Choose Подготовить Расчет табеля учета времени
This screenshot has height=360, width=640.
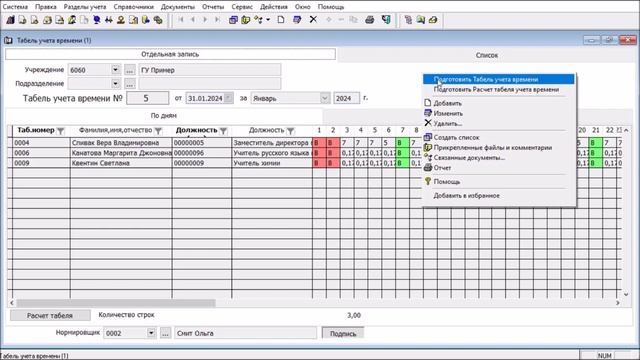498,89
